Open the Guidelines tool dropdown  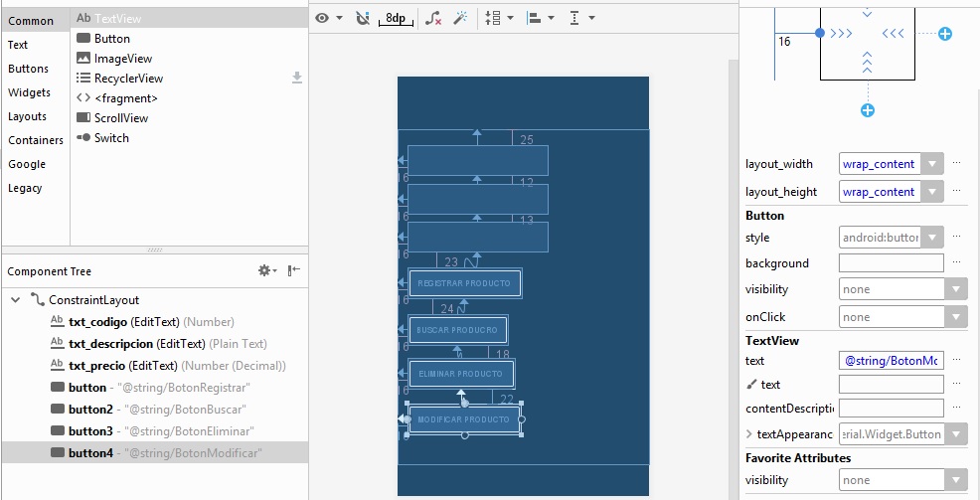pyautogui.click(x=581, y=18)
